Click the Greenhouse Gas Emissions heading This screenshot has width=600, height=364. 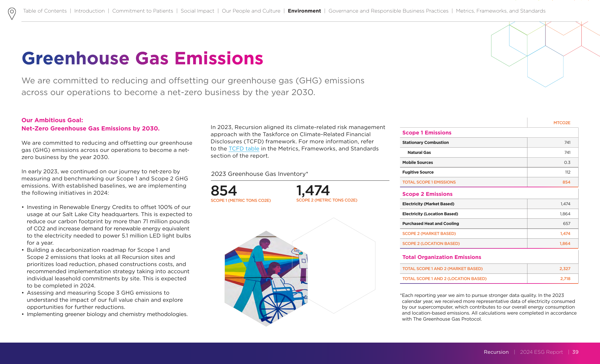[142, 58]
